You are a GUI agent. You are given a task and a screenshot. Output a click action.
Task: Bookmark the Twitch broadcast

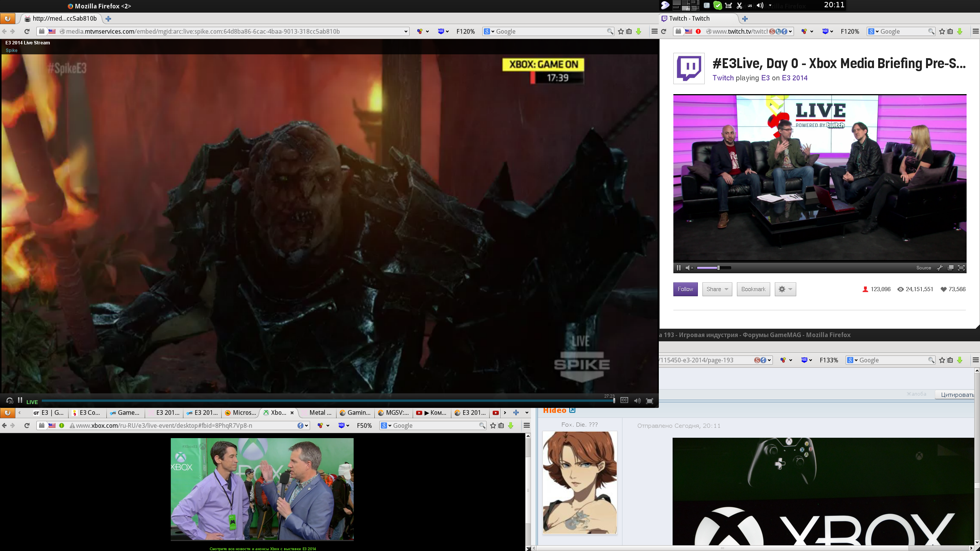(x=753, y=289)
